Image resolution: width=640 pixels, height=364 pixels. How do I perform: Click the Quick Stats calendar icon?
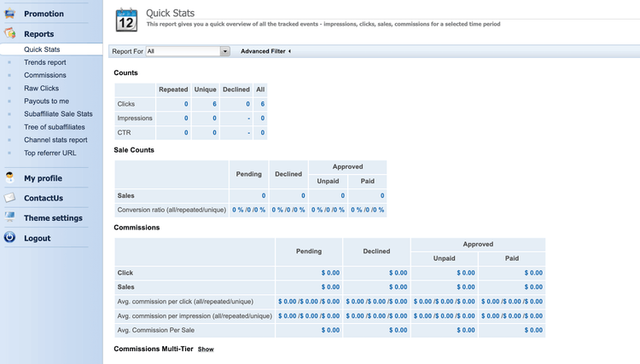click(125, 19)
